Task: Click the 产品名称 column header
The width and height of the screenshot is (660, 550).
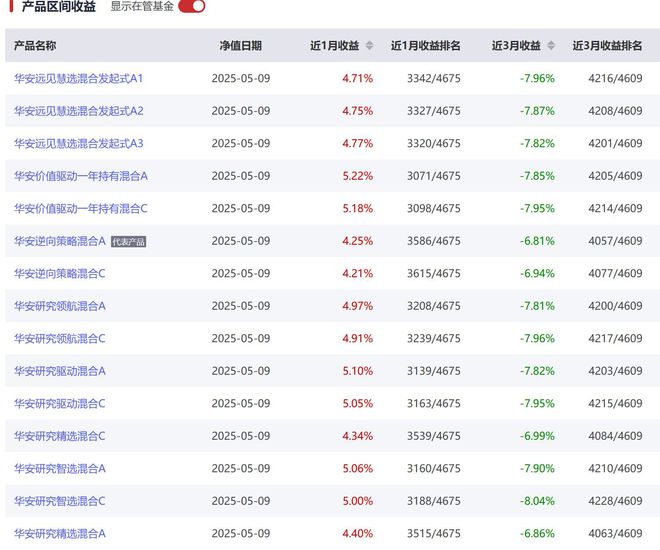Action: pyautogui.click(x=35, y=45)
